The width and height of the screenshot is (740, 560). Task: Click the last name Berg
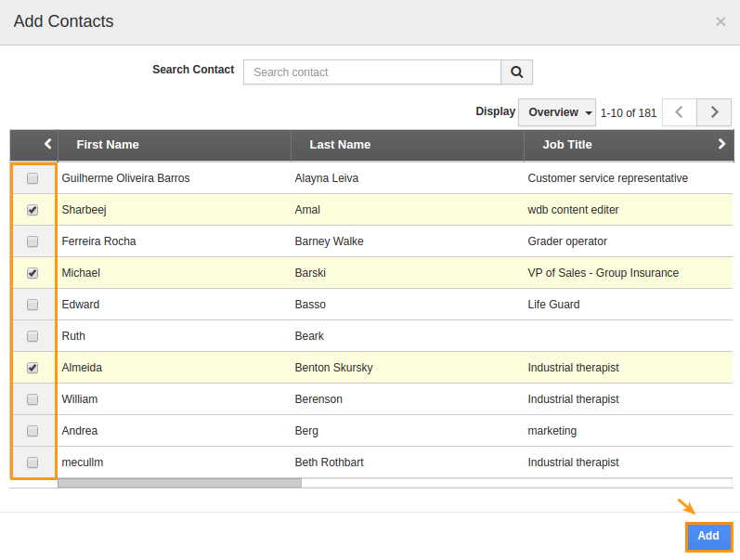click(x=306, y=431)
